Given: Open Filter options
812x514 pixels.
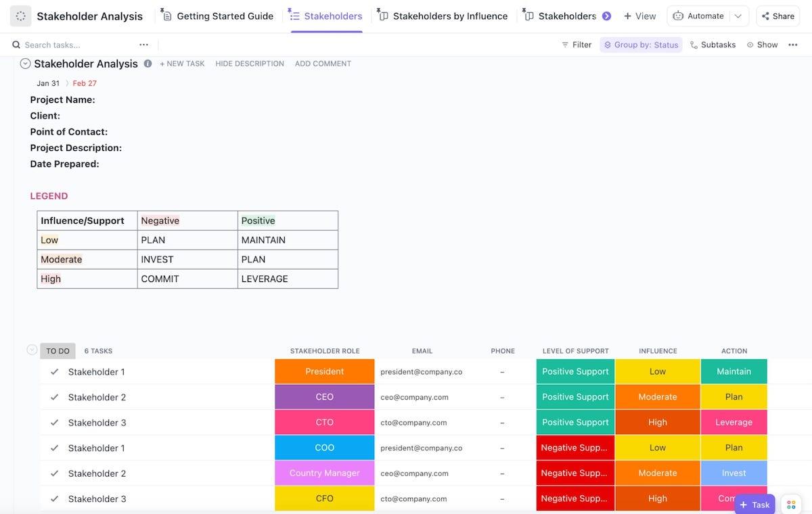Looking at the screenshot, I should tap(576, 45).
